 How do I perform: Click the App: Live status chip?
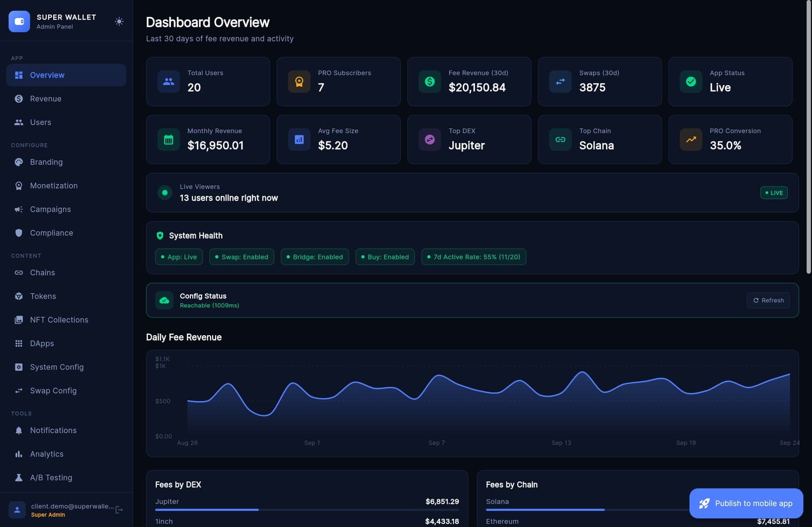[179, 257]
